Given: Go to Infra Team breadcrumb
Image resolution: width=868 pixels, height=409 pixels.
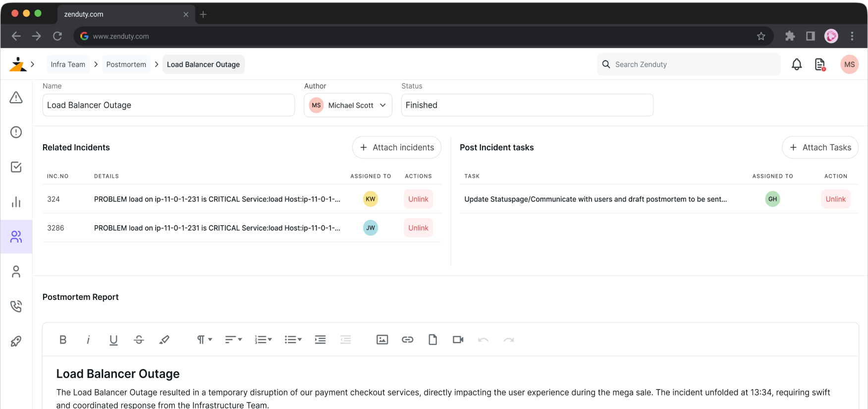Looking at the screenshot, I should (68, 64).
